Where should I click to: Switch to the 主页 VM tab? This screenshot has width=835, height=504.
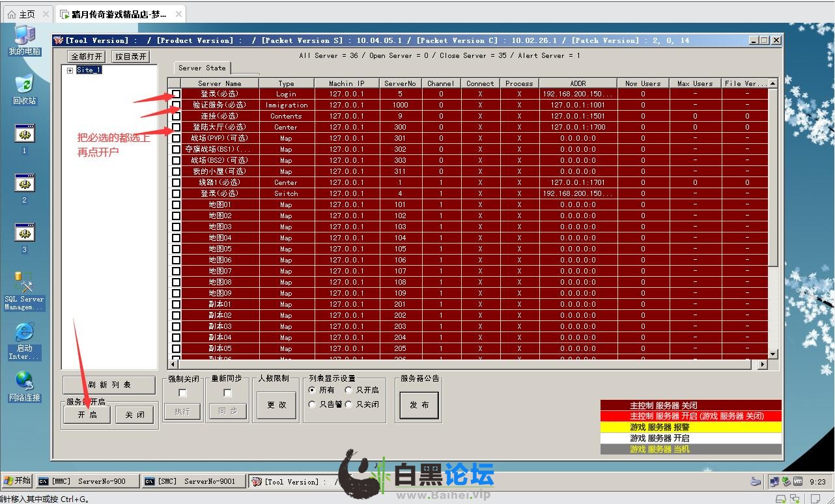coord(28,14)
